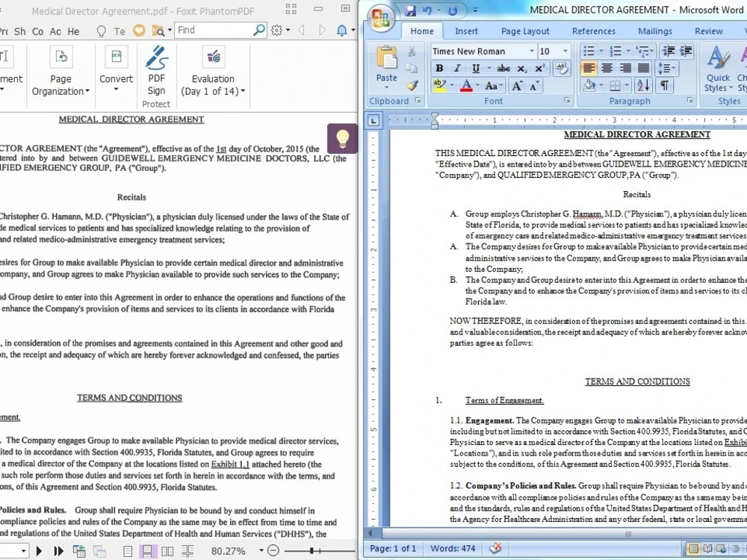Adjust Foxit zoom slider handle
Screen dimensions: 747x560
311,551
